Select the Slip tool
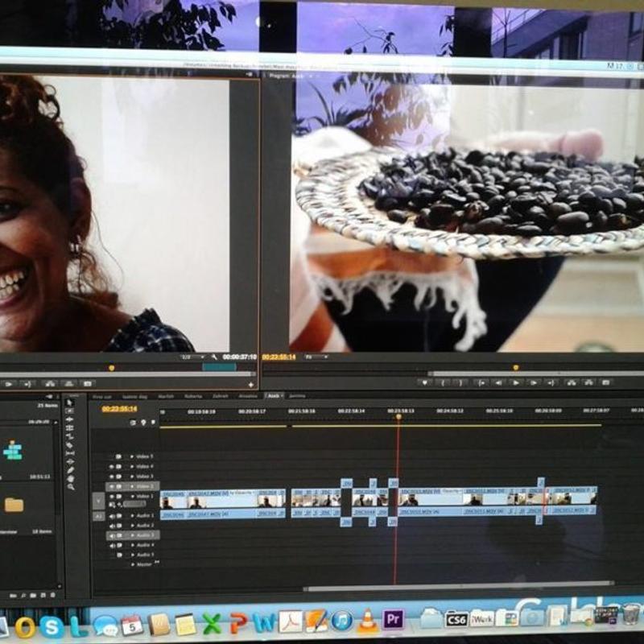The width and height of the screenshot is (644, 644). click(70, 453)
